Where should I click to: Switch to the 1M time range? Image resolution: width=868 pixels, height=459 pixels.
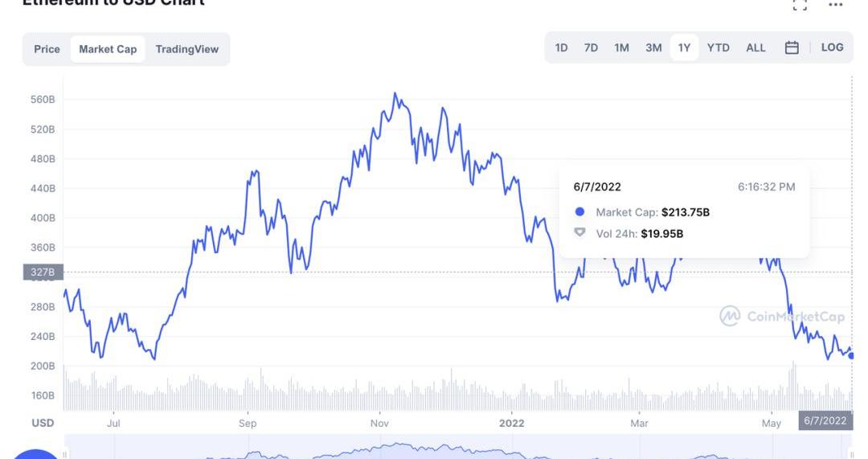[621, 47]
